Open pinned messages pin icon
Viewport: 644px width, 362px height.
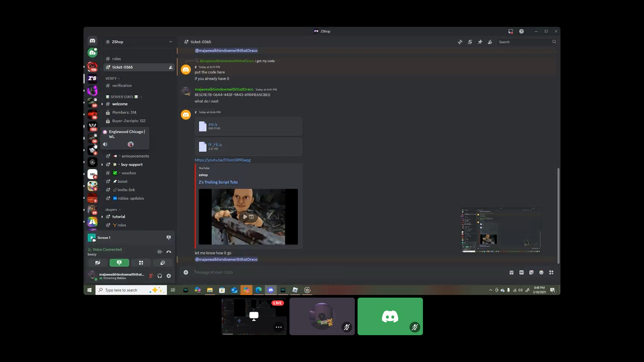pos(480,42)
